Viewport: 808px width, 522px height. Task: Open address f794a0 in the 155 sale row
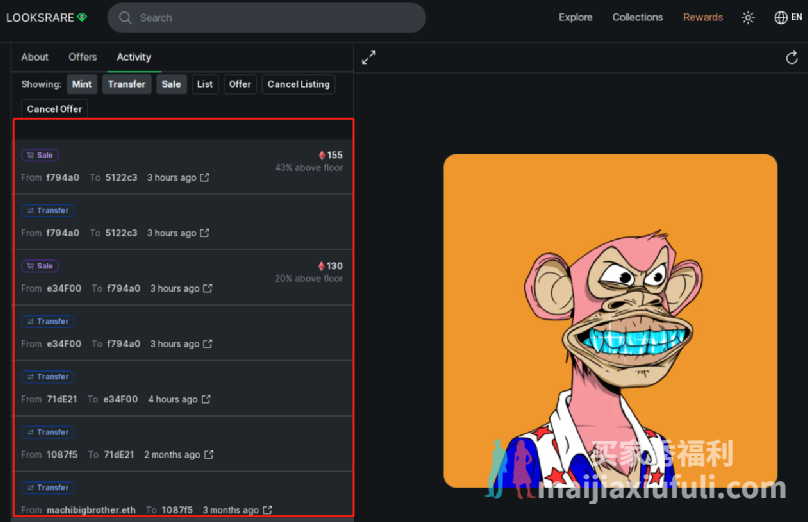tap(63, 177)
